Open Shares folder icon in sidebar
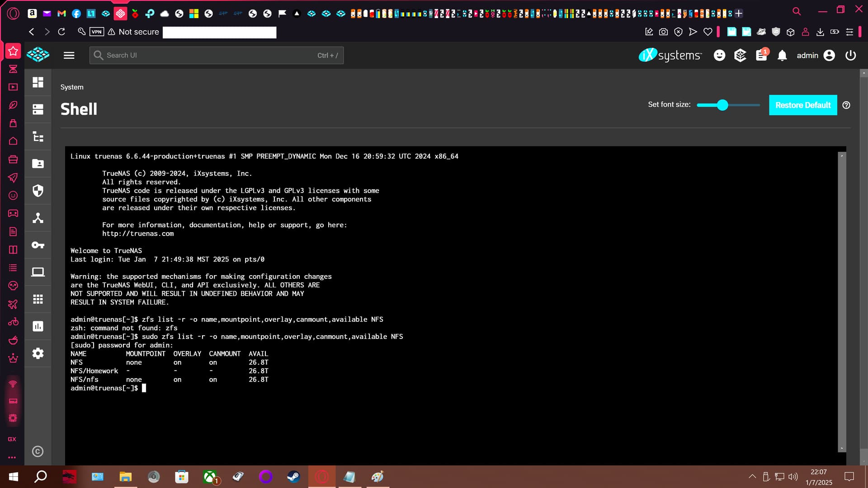The width and height of the screenshot is (868, 488). coord(38,164)
